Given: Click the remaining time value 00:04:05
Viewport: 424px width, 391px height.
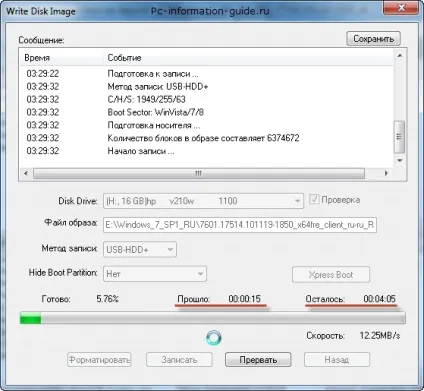Looking at the screenshot, I should coord(379,299).
